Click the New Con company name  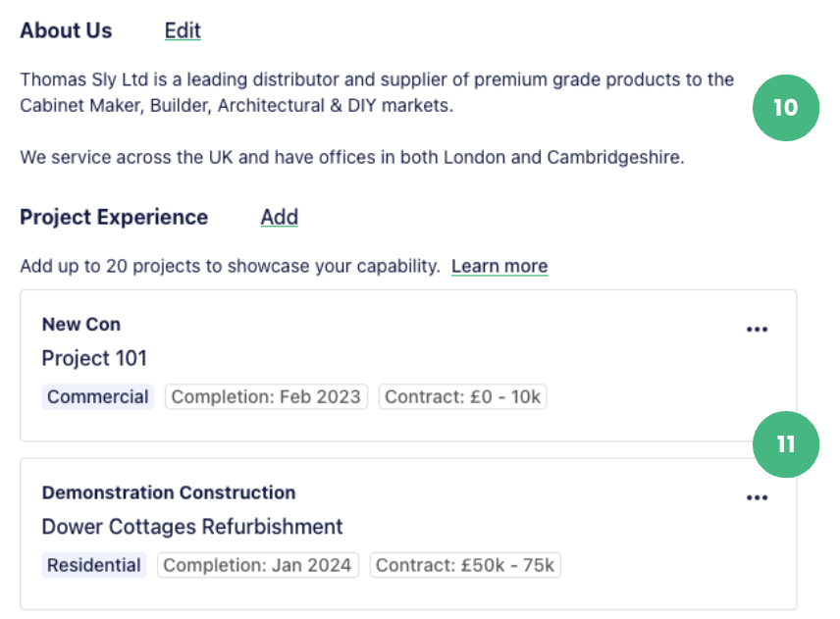tap(81, 325)
